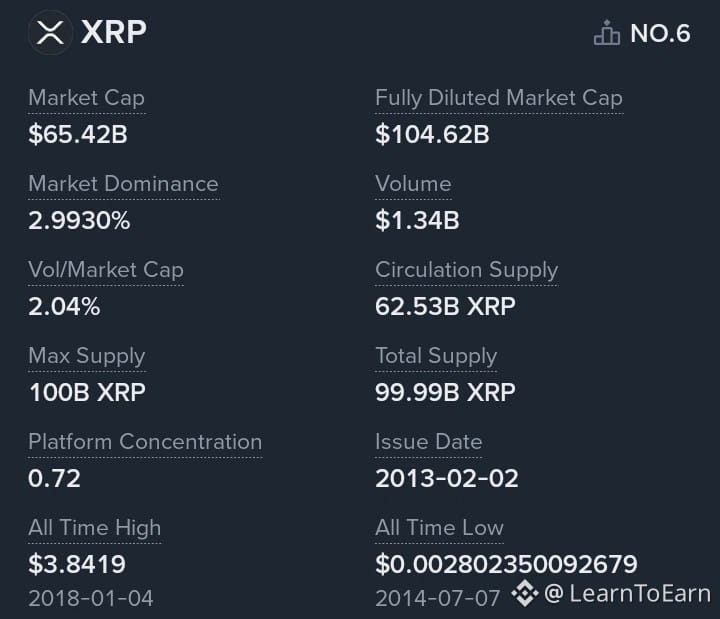Select the $65.42B market cap value
The image size is (720, 619).
click(78, 135)
